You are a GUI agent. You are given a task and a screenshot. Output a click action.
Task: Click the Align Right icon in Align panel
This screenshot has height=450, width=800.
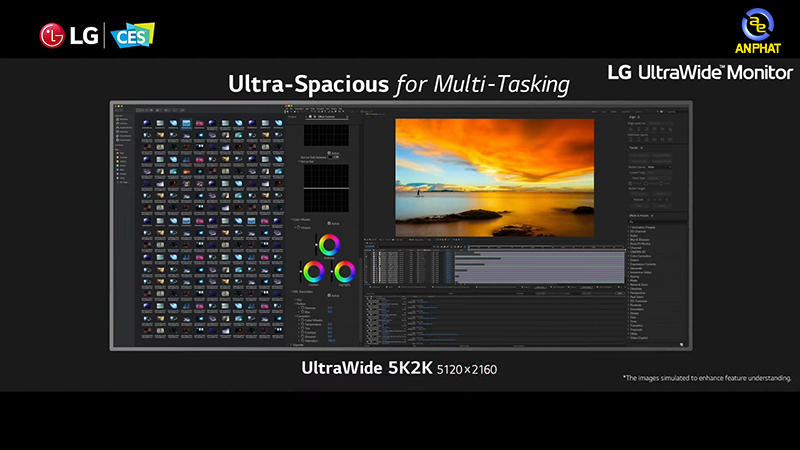(x=646, y=129)
